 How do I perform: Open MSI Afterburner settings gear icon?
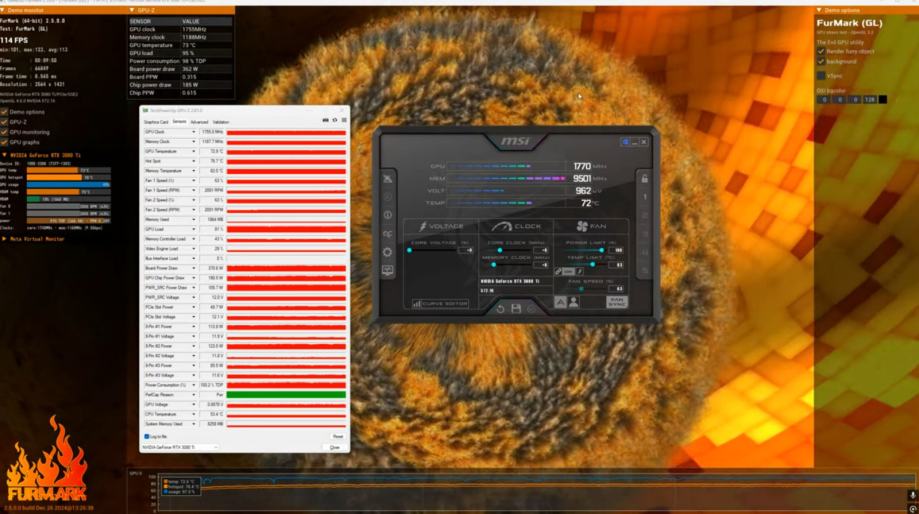click(387, 252)
